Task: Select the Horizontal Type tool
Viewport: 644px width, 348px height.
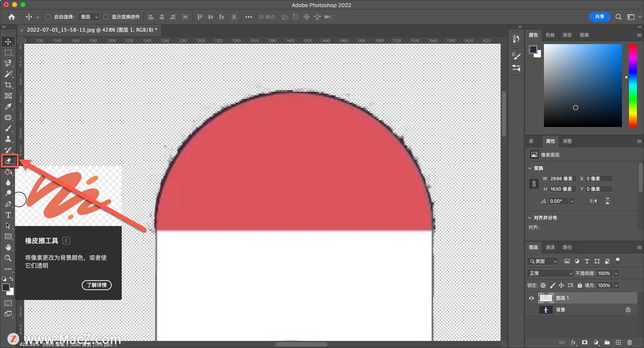Action: coord(8,215)
